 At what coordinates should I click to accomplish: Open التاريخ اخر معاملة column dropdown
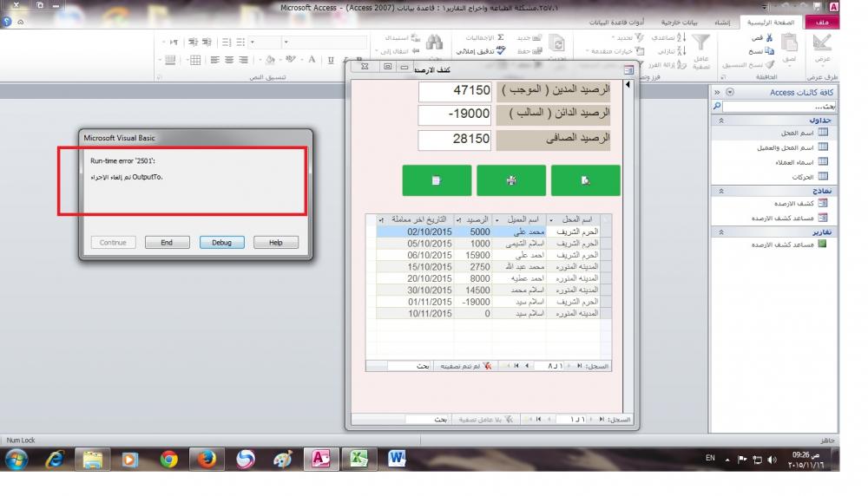pos(381,220)
